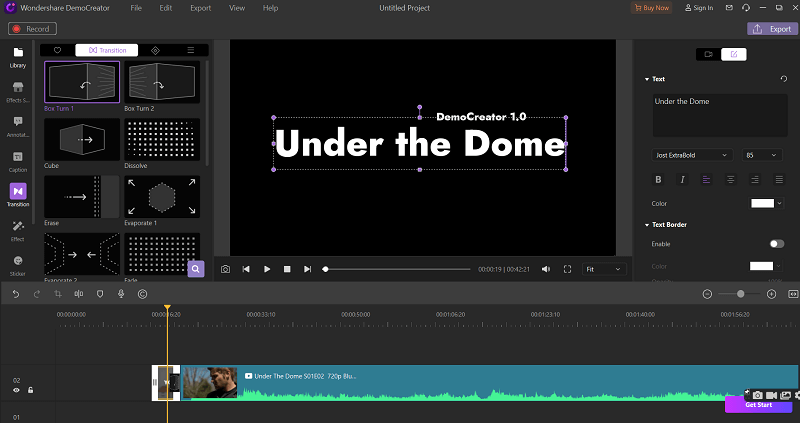Select the Box Turn 1 transition
Viewport: 800px width, 423px height.
82,82
